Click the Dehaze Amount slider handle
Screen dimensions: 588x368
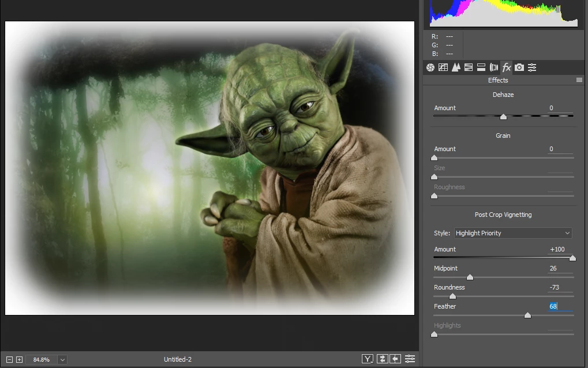click(x=504, y=117)
